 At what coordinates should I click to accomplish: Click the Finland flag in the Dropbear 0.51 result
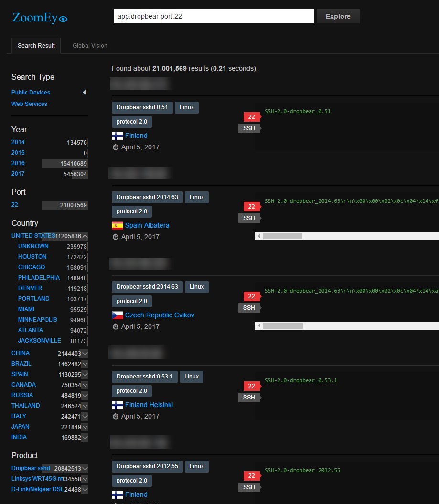click(118, 136)
